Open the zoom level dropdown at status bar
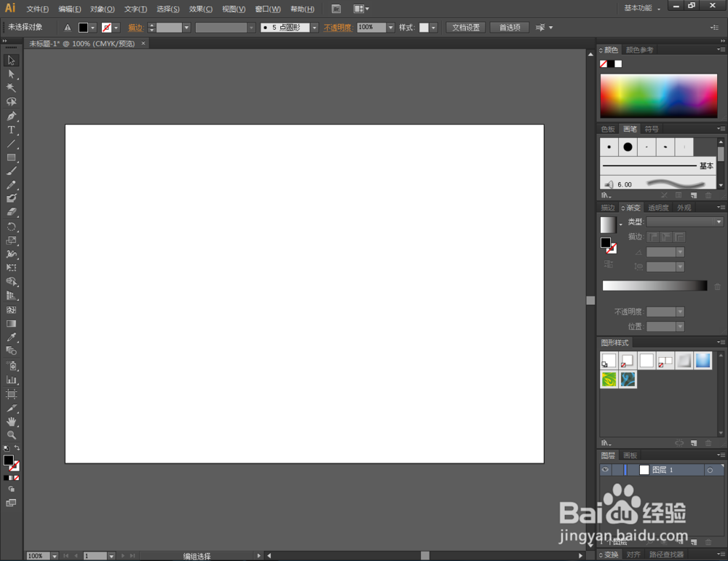Screen dimensions: 728x561 [55, 556]
